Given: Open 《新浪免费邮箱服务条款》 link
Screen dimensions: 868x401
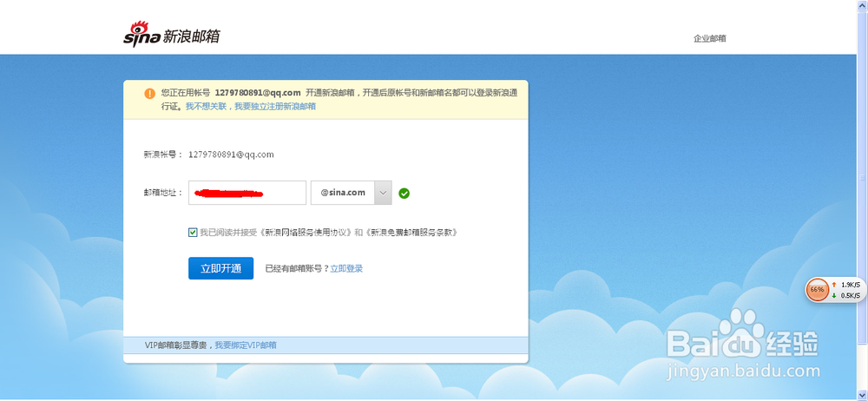Looking at the screenshot, I should [x=411, y=233].
